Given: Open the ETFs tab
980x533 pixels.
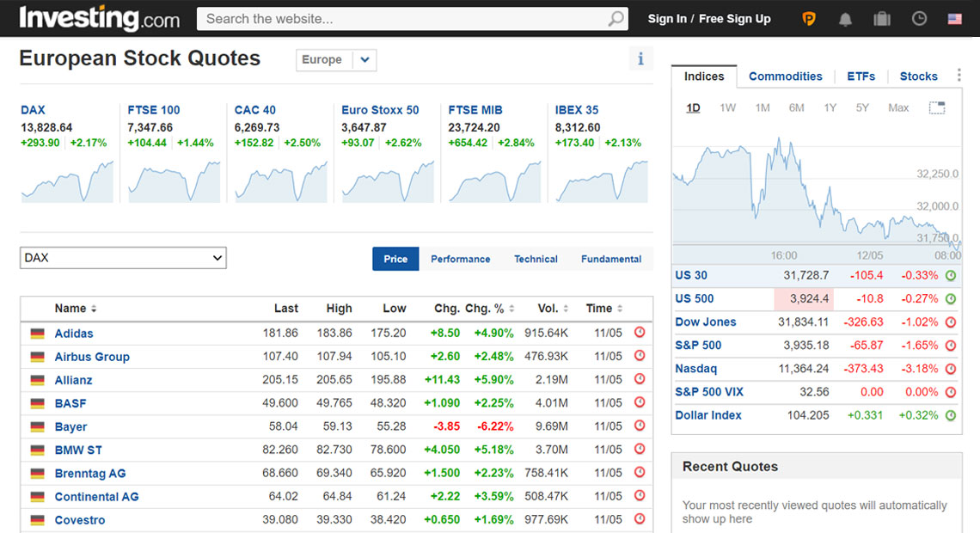Looking at the screenshot, I should pos(861,77).
